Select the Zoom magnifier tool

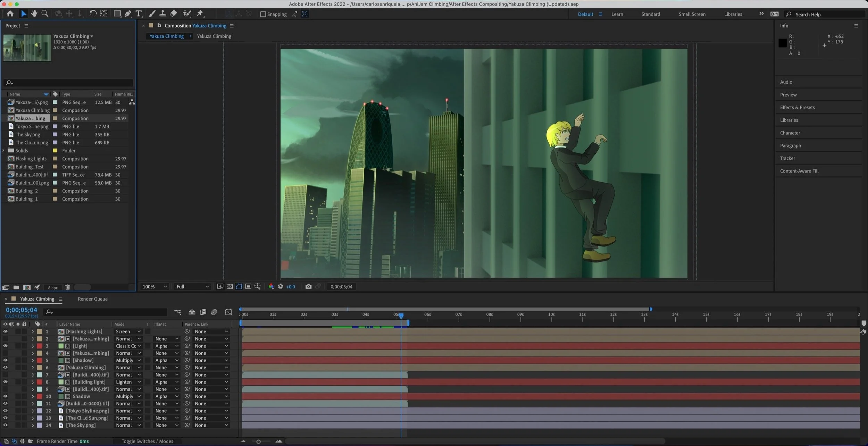45,14
